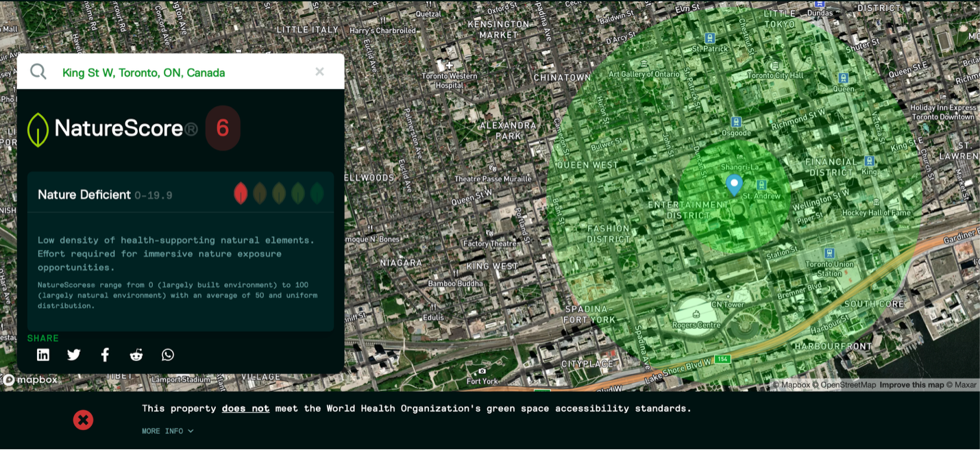
Task: Click the does not underlined text
Action: [x=245, y=408]
